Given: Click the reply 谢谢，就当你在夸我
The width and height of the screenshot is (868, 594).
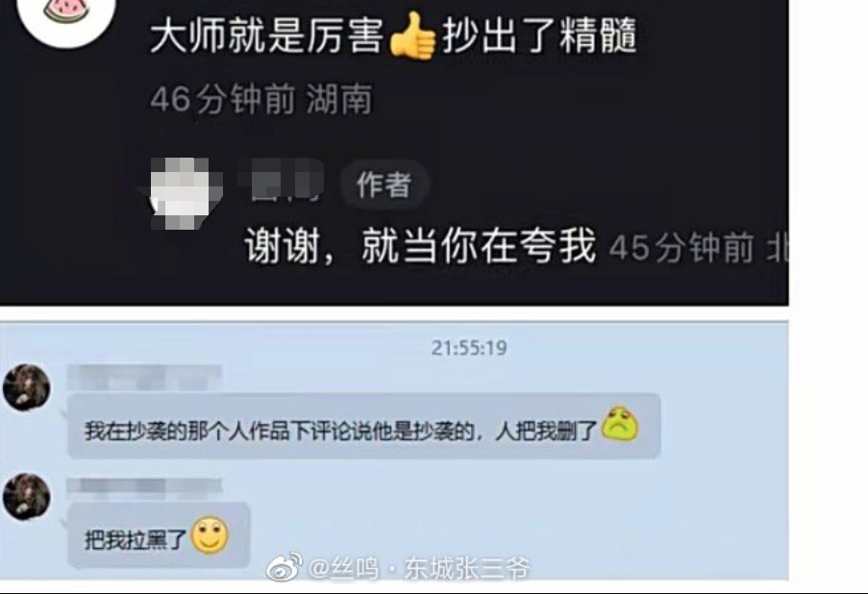Looking at the screenshot, I should click(421, 246).
